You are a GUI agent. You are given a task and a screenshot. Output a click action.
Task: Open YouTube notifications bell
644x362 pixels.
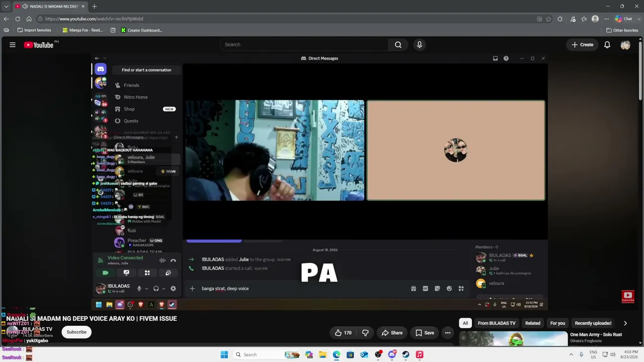tap(607, 45)
